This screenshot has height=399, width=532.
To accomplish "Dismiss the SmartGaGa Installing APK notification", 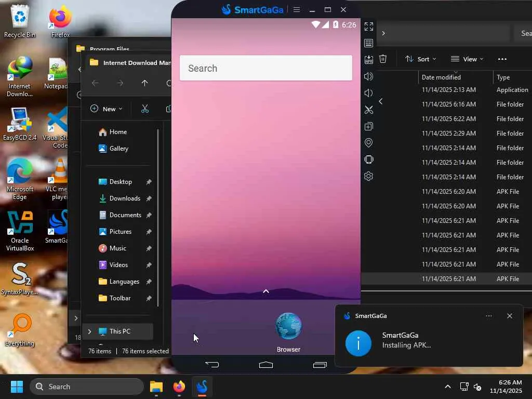I will (x=509, y=316).
